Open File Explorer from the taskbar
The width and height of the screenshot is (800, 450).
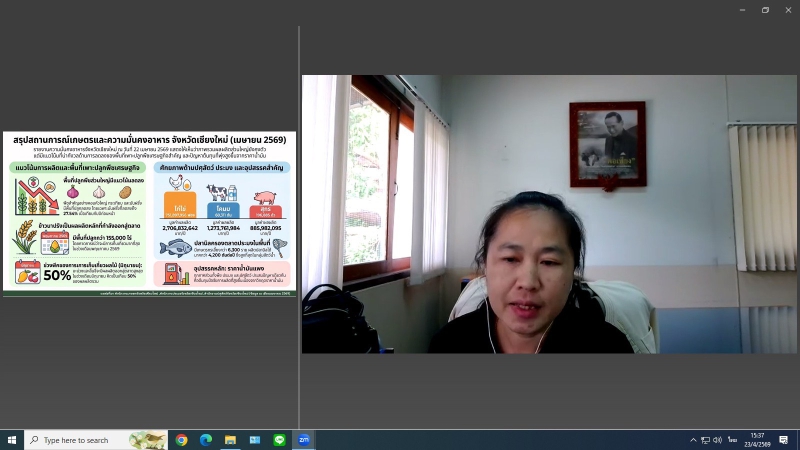click(x=230, y=440)
